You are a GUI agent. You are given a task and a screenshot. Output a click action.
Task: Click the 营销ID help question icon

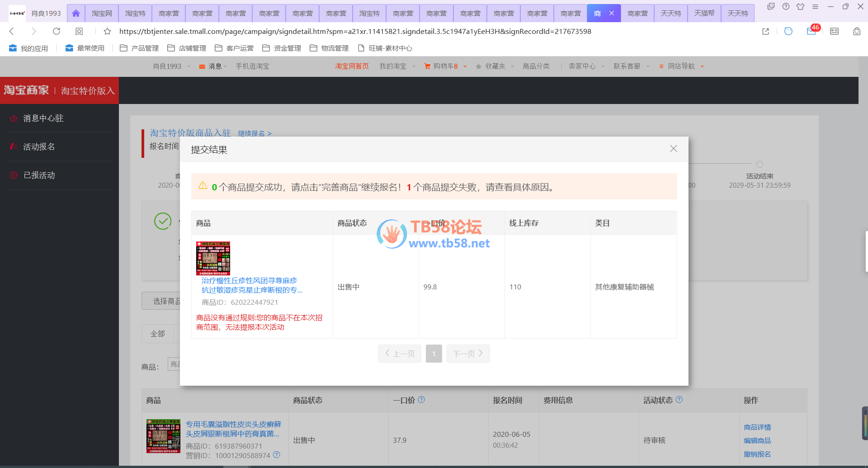coord(277,455)
